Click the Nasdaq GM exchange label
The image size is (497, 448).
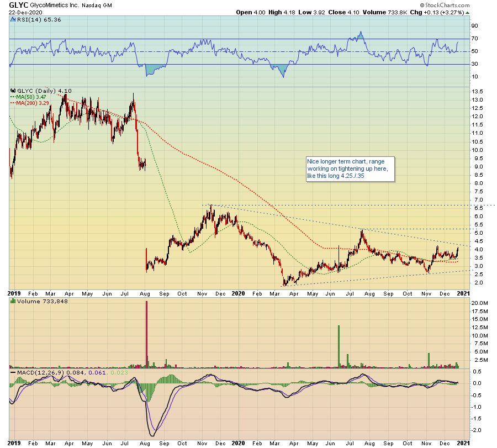pyautogui.click(x=97, y=6)
